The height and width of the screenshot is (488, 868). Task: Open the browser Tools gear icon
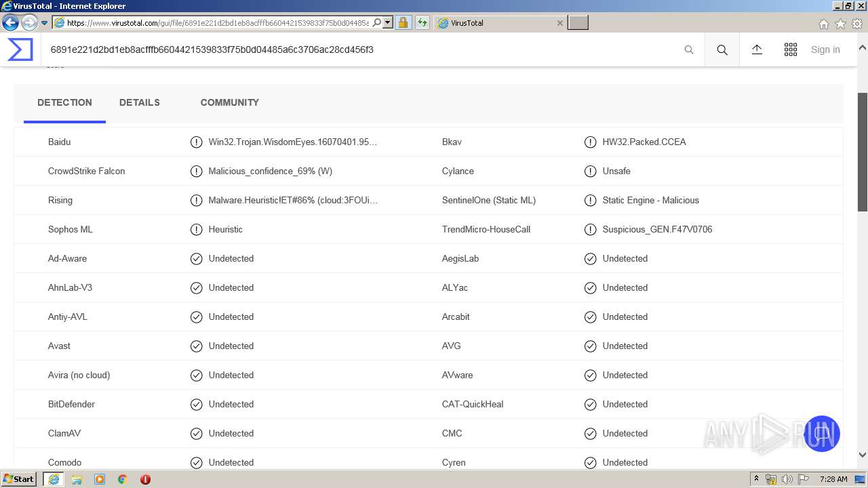pos(857,24)
